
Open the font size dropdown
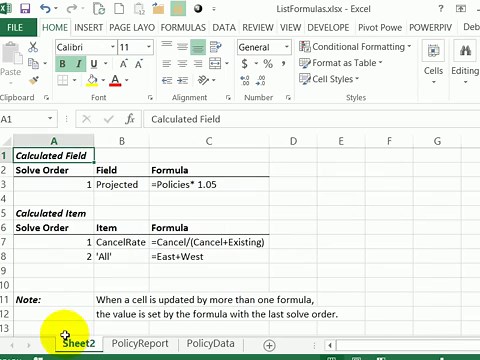(x=149, y=47)
